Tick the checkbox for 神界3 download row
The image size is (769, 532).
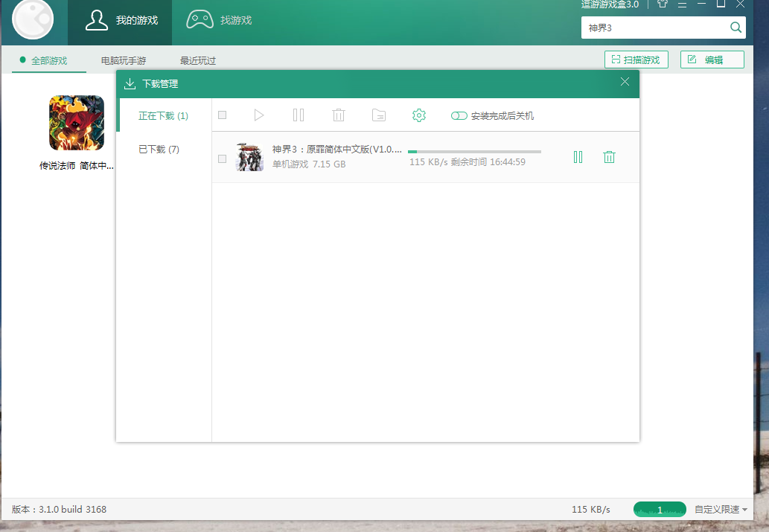[222, 159]
